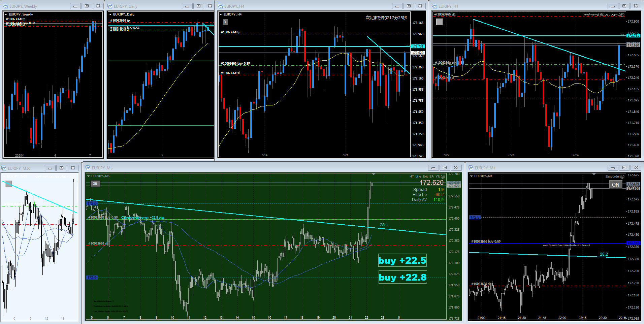Click the smiley EA icon on H1 chart
Screen dimensions: 644x324
coord(622,15)
